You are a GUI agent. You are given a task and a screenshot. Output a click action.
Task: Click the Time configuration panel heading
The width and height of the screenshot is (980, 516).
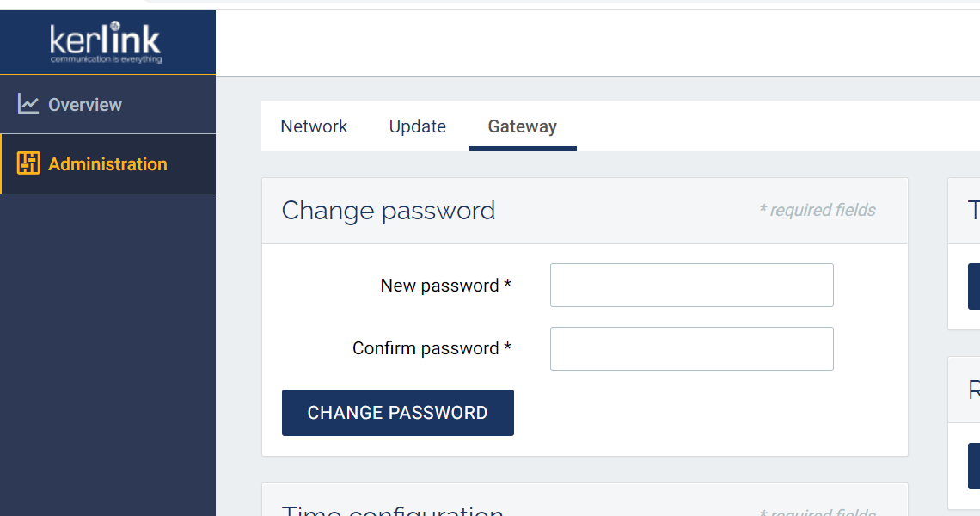coord(392,511)
